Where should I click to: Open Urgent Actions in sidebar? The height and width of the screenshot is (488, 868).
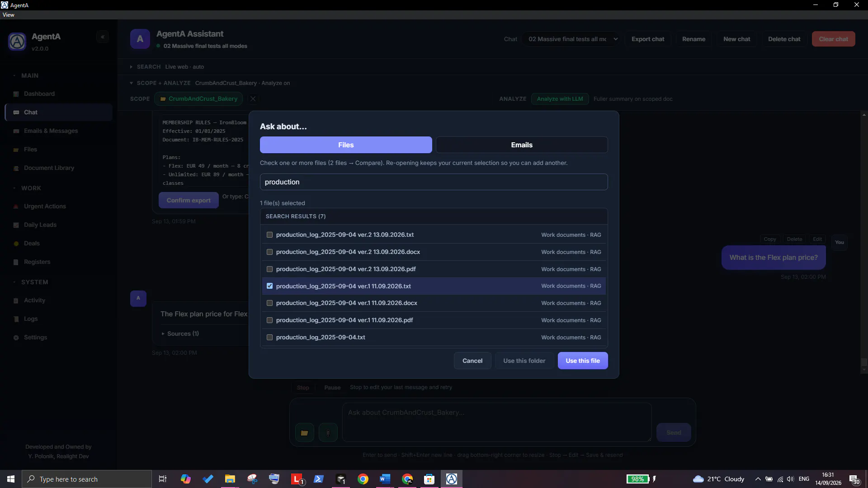[58, 206]
